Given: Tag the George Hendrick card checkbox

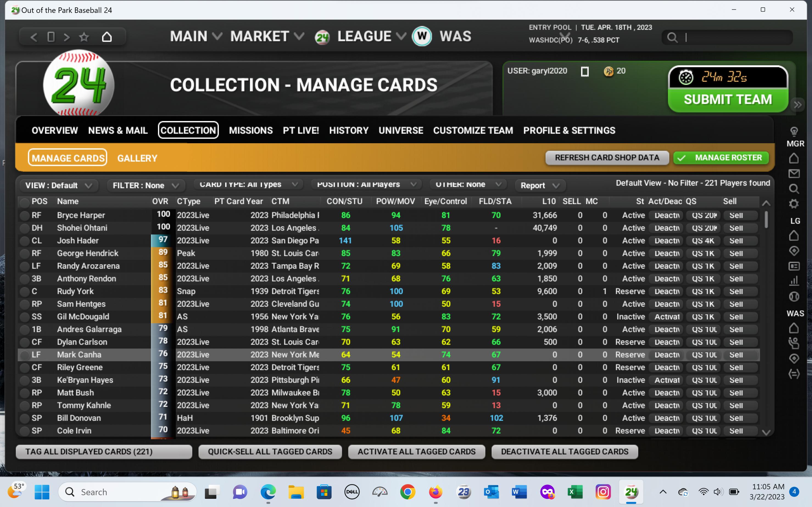Looking at the screenshot, I should pos(24,254).
